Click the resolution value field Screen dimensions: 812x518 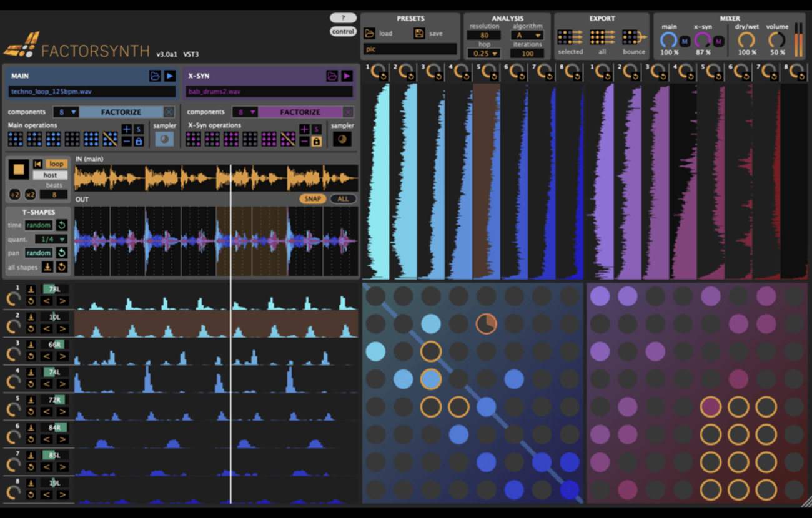(x=485, y=36)
